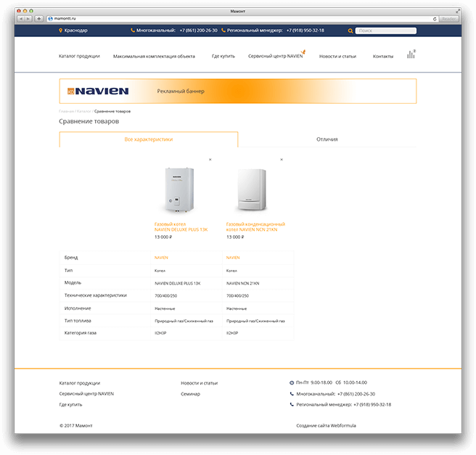Image resolution: width=476 pixels, height=455 pixels.
Task: Click the mamontt.ru address bar
Action: coord(243,19)
